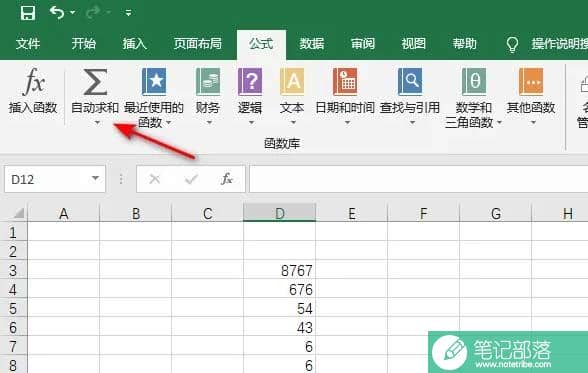Select column D header
Image resolution: width=588 pixels, height=373 pixels.
click(280, 213)
